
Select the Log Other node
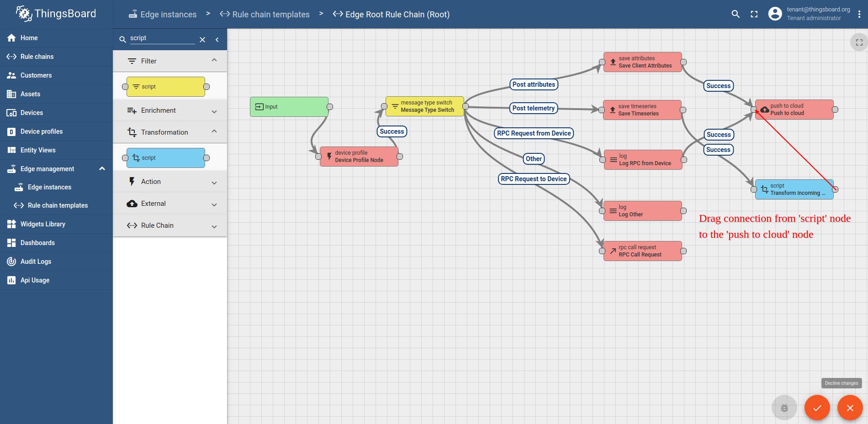643,211
